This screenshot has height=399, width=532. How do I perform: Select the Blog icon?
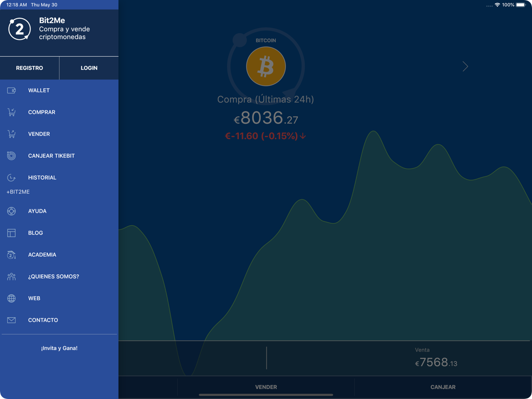tap(11, 233)
